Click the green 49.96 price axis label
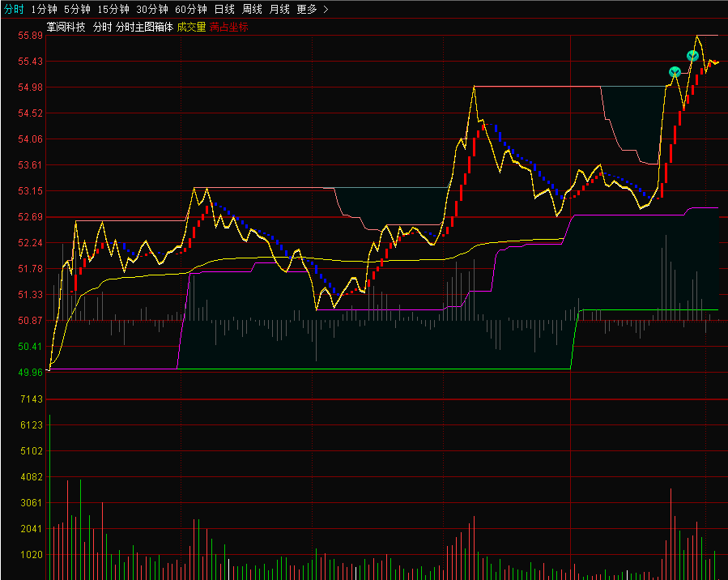Viewport: 728px width, 580px height. click(30, 373)
